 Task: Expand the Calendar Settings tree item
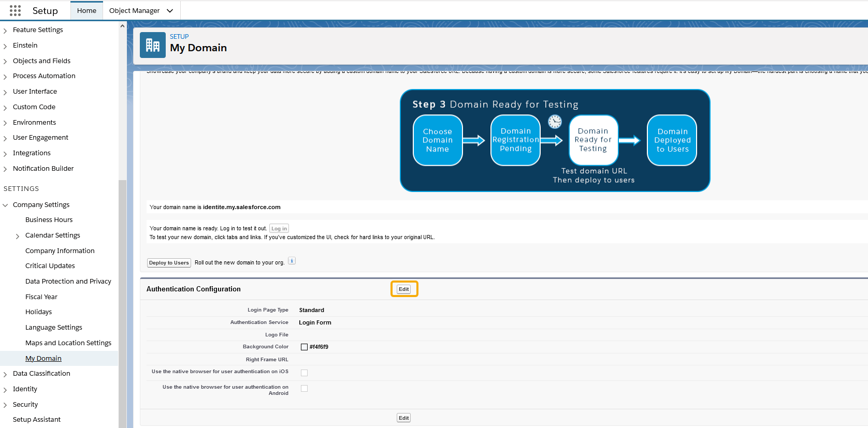coord(18,236)
